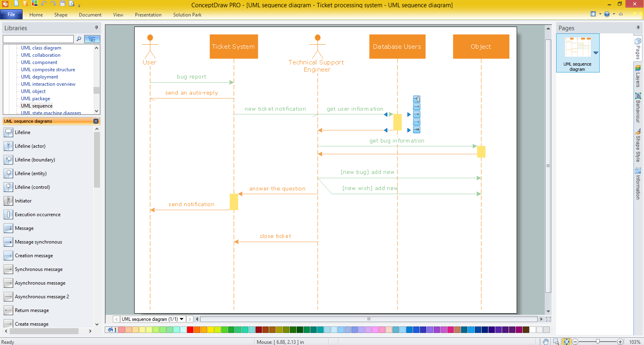The image size is (644, 345).
Task: Expand the page thumbnail dropdown arrow
Action: (596, 53)
